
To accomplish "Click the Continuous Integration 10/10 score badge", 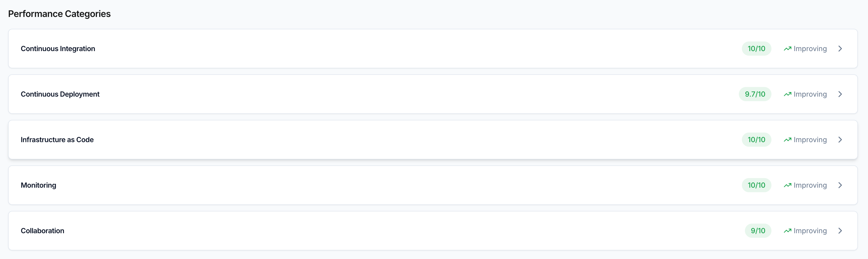I will click(x=756, y=49).
